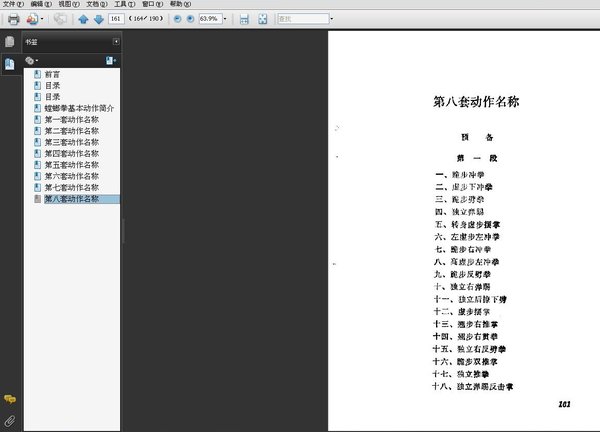Select the 第七套动作名称 bookmark
Screen dimensions: 600x432
tap(72, 187)
